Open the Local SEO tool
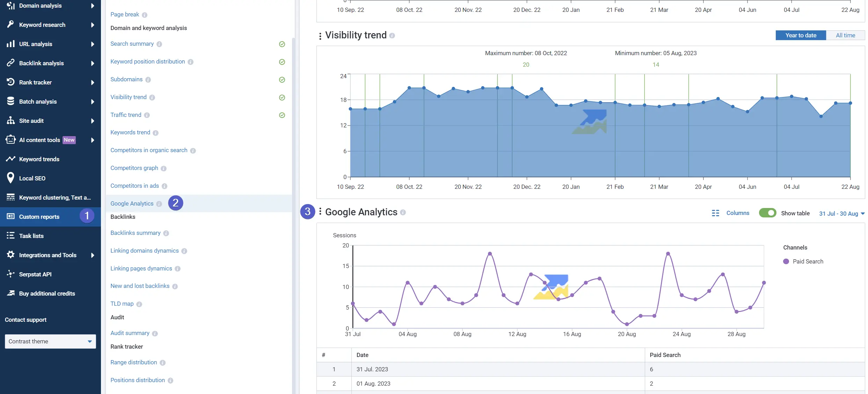This screenshot has width=868, height=394. (x=32, y=178)
